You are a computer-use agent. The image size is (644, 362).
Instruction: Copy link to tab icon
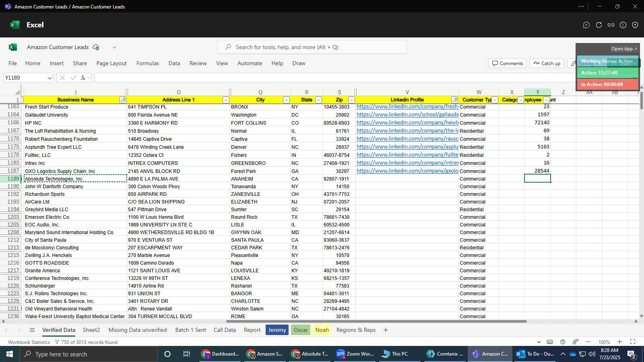[611, 25]
